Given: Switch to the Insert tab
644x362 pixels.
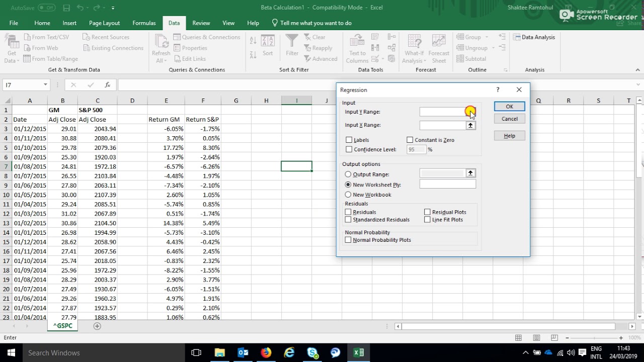Looking at the screenshot, I should tap(69, 23).
